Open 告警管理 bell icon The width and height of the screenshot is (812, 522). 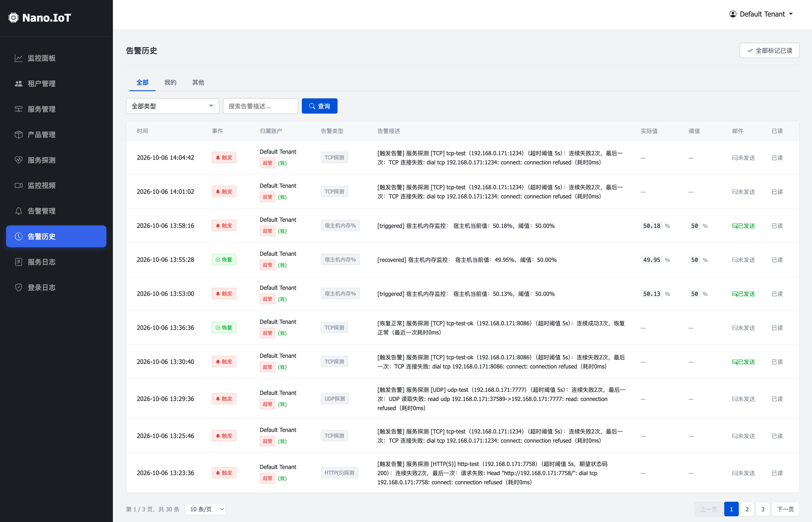(19, 211)
